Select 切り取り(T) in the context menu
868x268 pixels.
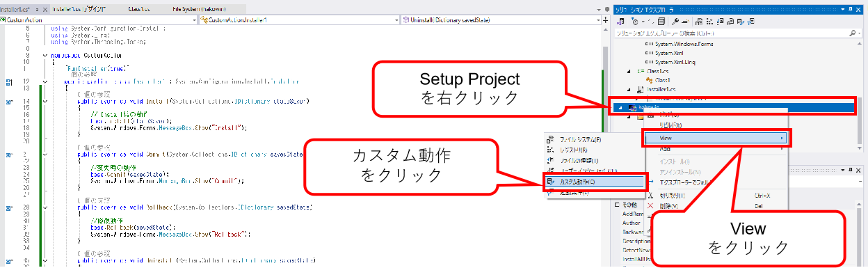pyautogui.click(x=716, y=196)
